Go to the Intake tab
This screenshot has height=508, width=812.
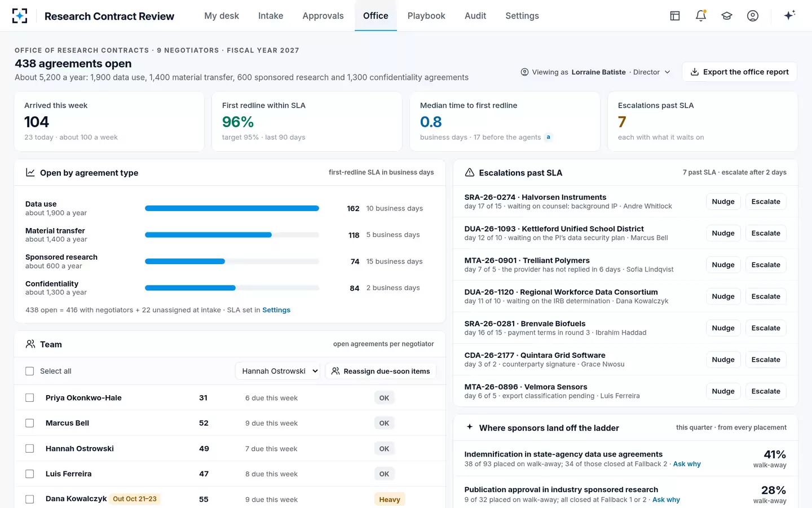click(x=271, y=16)
